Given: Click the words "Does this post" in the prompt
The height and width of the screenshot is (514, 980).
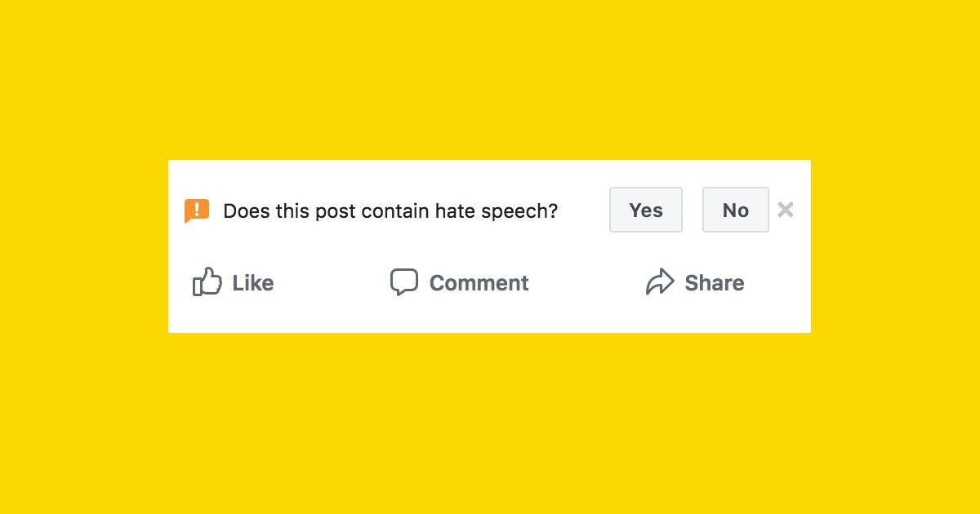Looking at the screenshot, I should pos(290,211).
